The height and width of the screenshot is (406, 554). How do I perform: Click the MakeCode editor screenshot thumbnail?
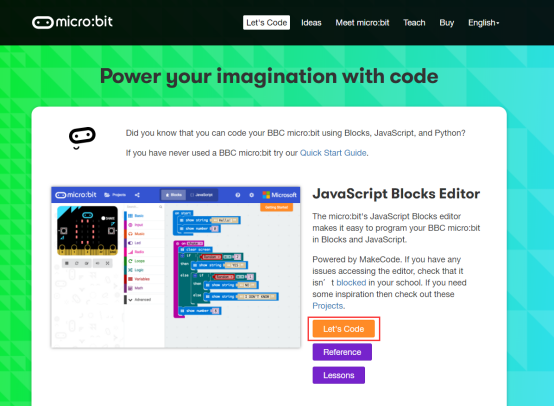pyautogui.click(x=176, y=267)
